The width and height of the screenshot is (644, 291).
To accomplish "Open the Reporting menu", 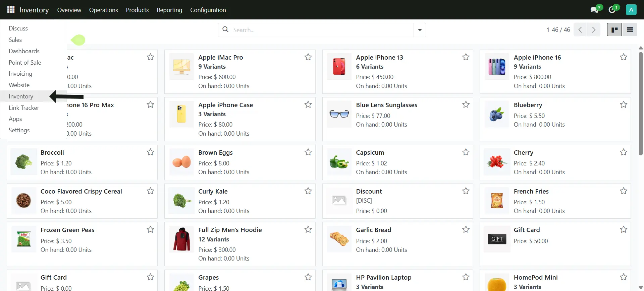I will 169,10.
